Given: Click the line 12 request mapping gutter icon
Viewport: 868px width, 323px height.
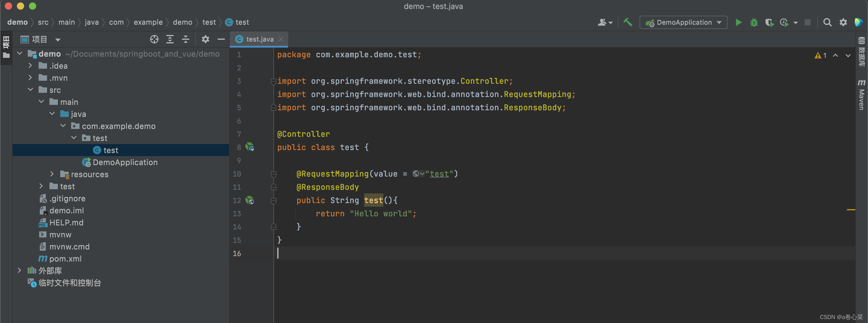Looking at the screenshot, I should pos(250,200).
